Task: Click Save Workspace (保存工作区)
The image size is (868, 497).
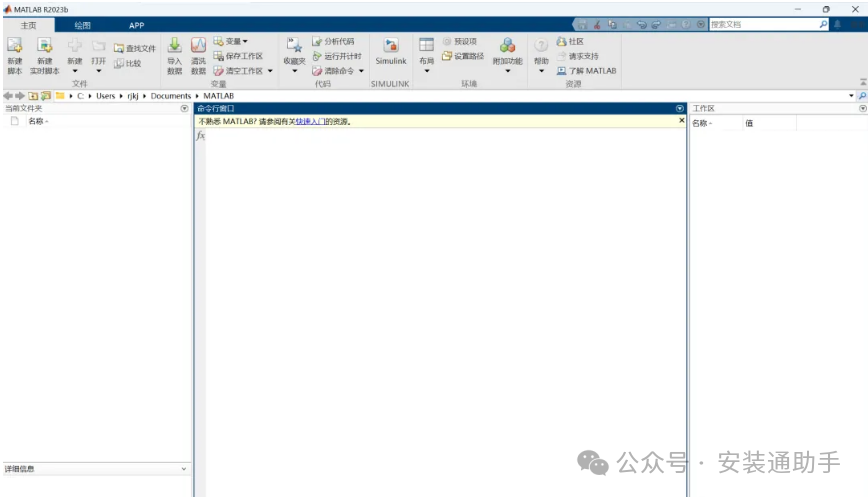Action: click(238, 56)
